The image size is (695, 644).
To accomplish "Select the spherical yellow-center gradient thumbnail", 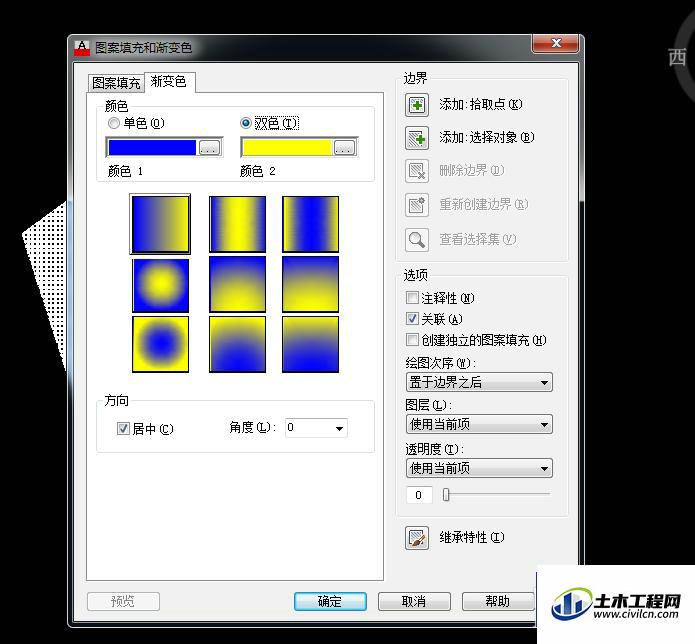I will coord(160,285).
